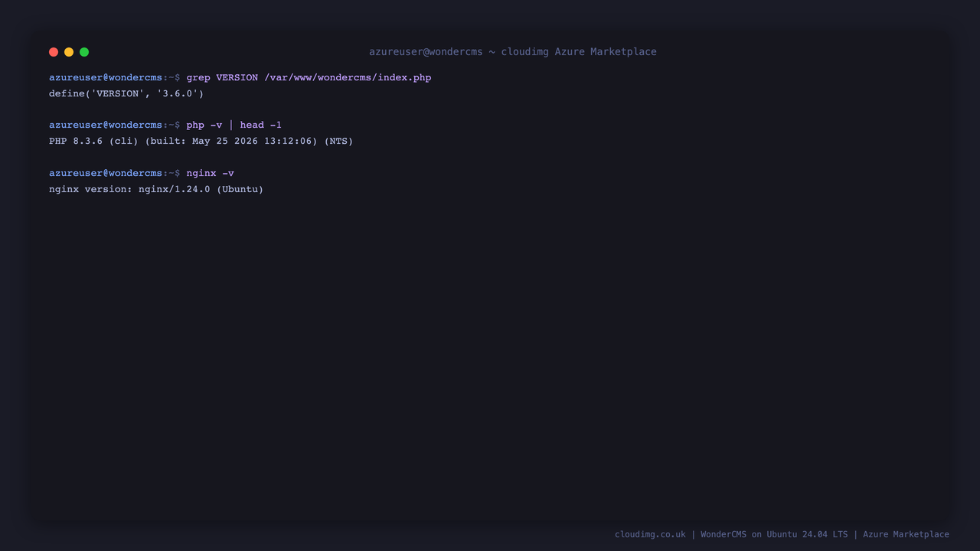Image resolution: width=980 pixels, height=551 pixels.
Task: Click the PHP 8.3.6 (cli) output line
Action: click(201, 141)
